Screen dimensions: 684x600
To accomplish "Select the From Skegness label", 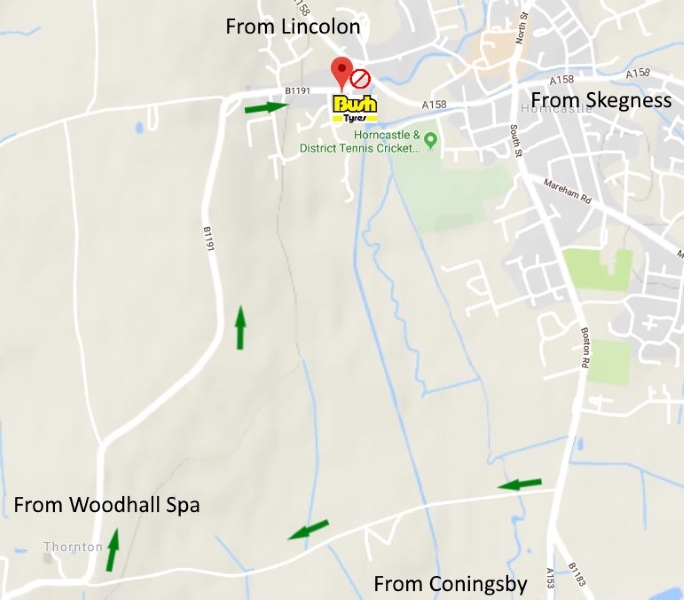I will pyautogui.click(x=601, y=100).
